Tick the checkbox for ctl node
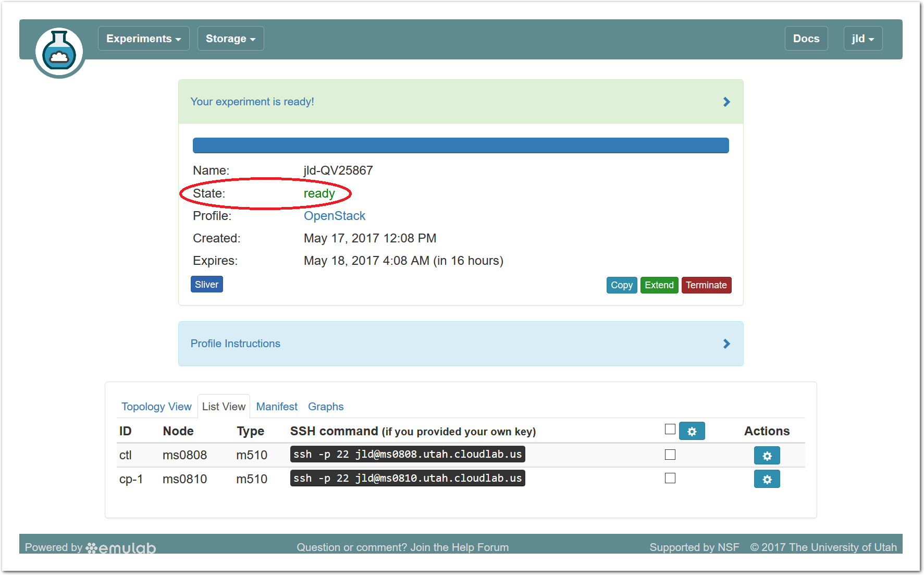 tap(670, 455)
